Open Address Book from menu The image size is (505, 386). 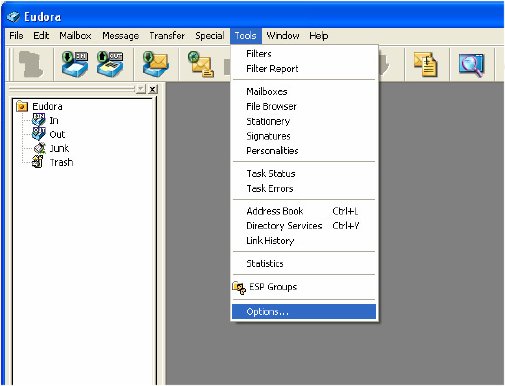click(304, 211)
